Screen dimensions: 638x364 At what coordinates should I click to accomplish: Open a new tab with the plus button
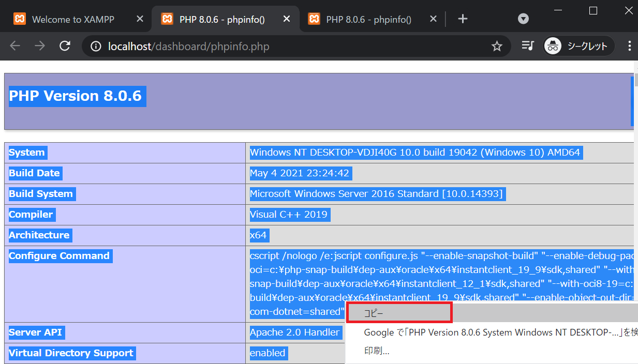point(462,19)
